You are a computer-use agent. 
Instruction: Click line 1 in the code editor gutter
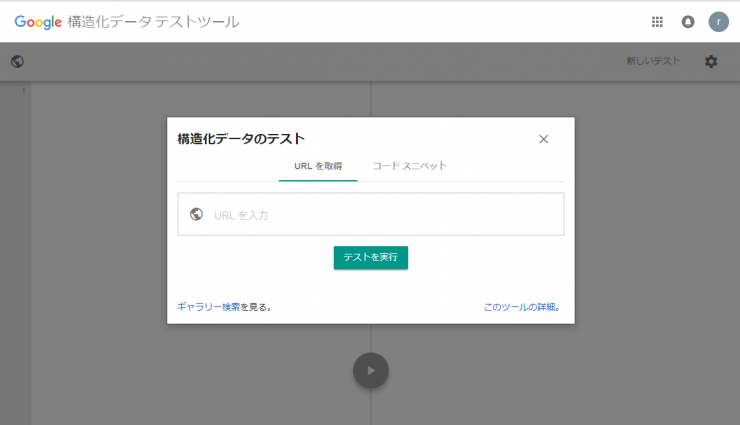pos(22,91)
